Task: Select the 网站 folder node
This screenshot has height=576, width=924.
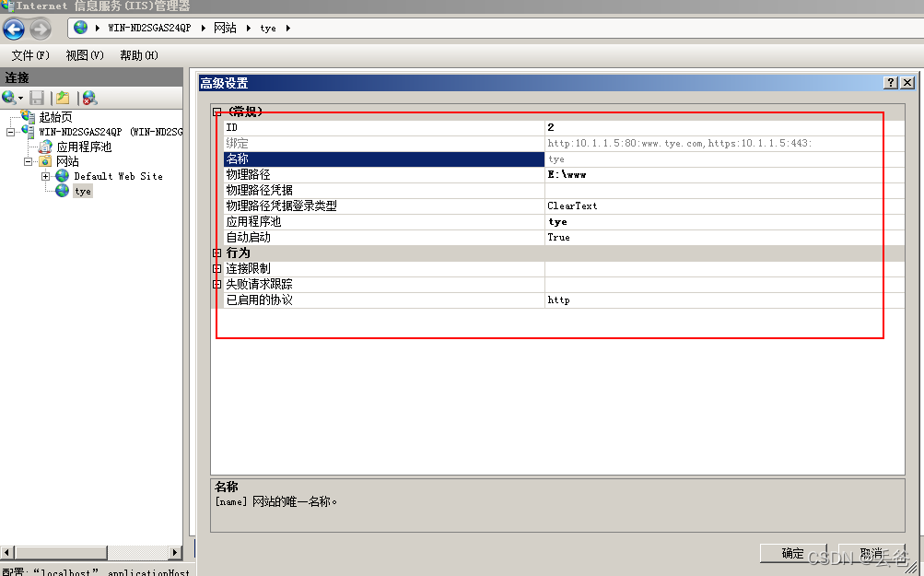Action: point(68,161)
